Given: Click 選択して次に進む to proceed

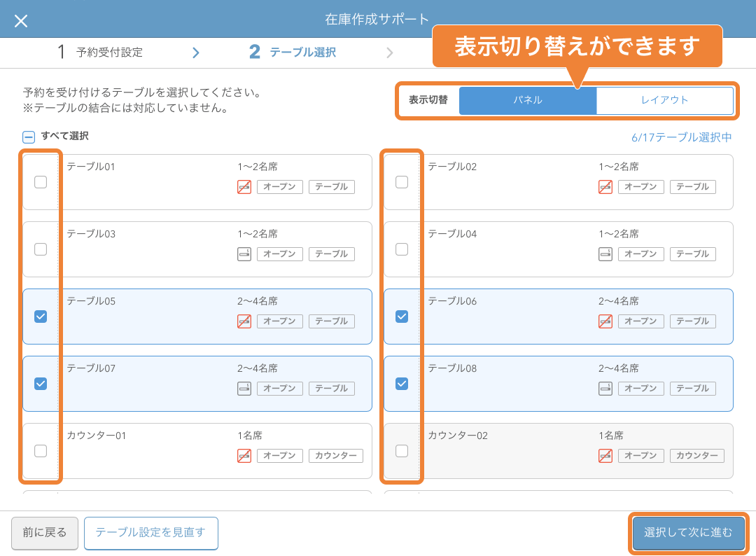Looking at the screenshot, I should click(x=688, y=533).
